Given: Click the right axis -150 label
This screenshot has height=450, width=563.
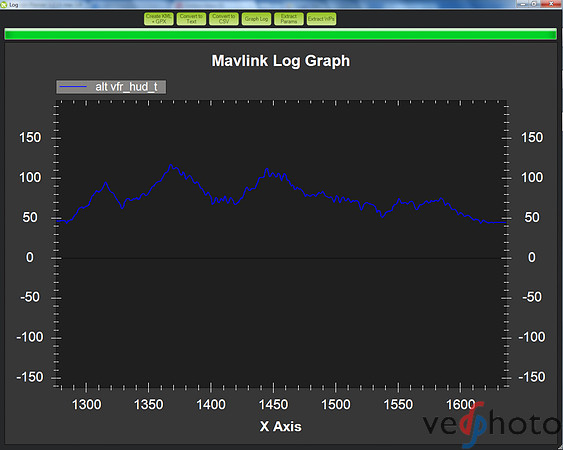Looking at the screenshot, I should tap(532, 377).
